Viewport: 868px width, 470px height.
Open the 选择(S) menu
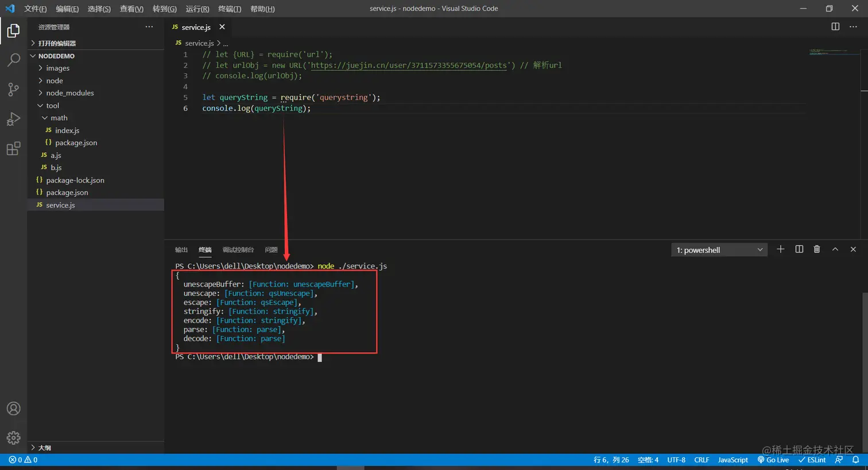coord(99,9)
